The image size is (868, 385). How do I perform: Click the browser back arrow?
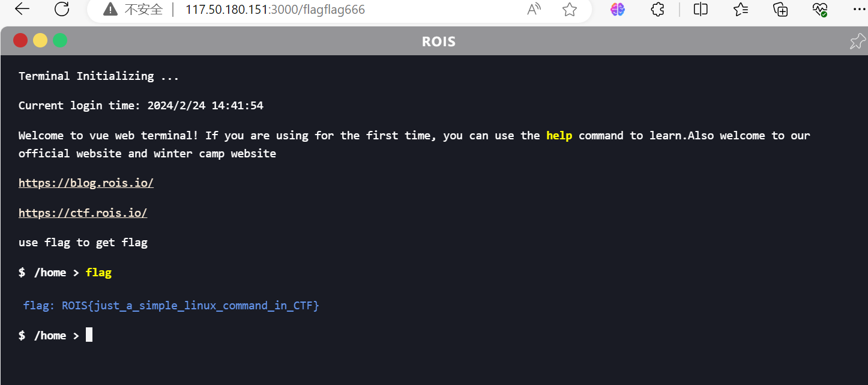[22, 9]
